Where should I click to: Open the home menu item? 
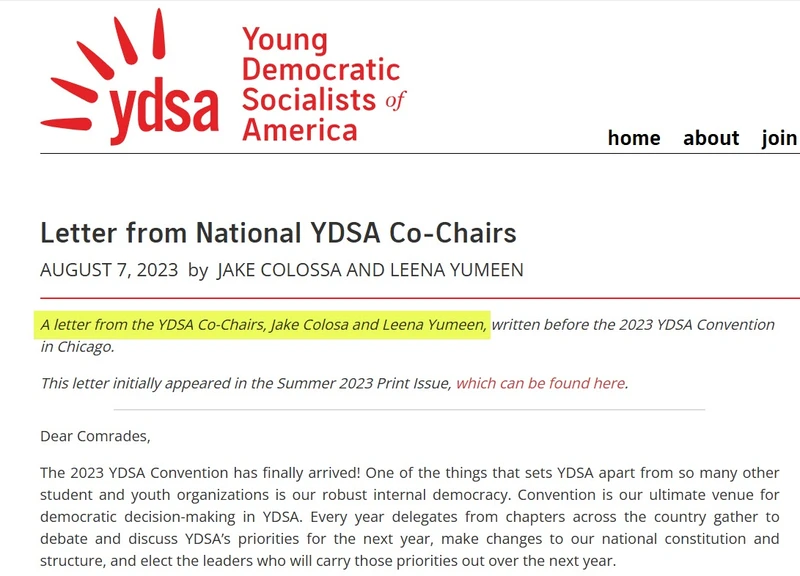[634, 138]
